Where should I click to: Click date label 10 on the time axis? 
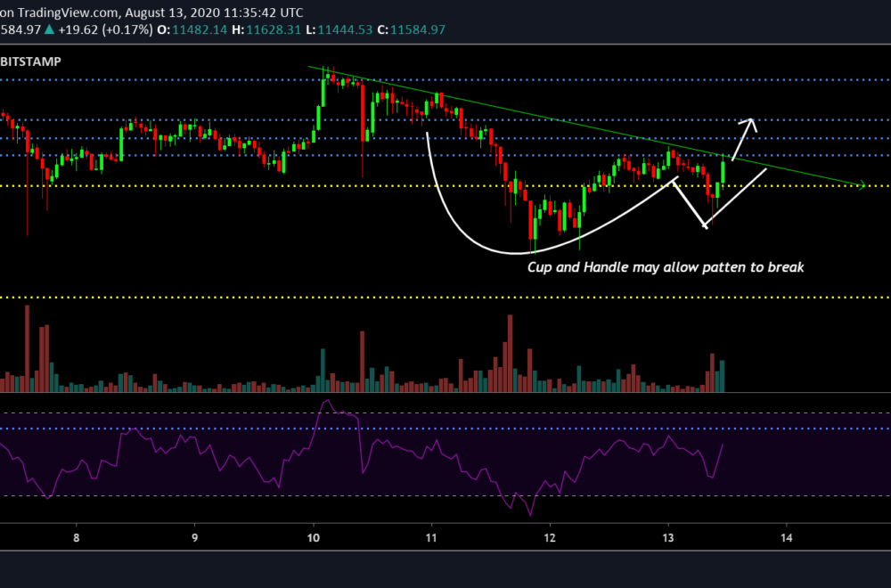pos(313,537)
